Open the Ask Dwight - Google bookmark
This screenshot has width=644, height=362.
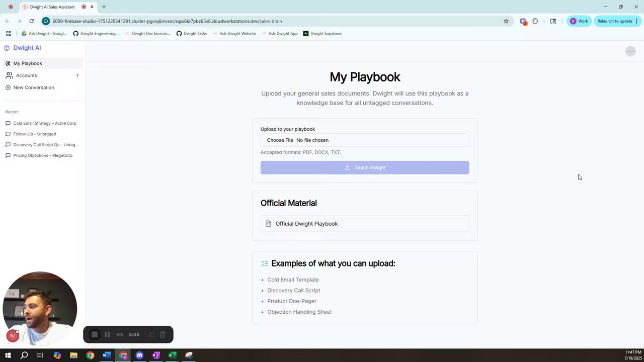[x=44, y=34]
